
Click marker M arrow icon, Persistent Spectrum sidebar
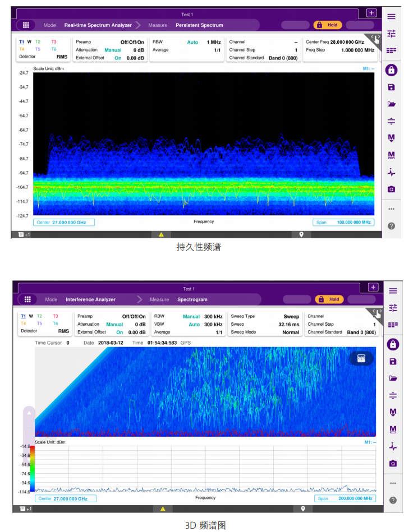(x=391, y=138)
